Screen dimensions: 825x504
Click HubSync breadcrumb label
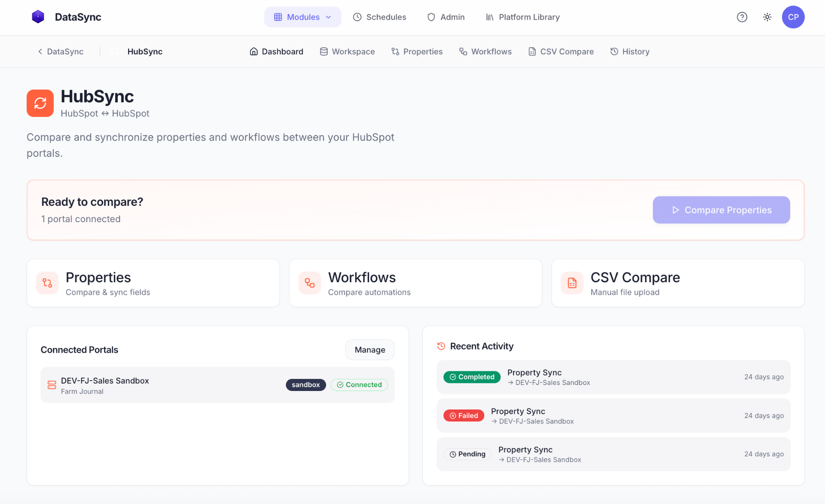pyautogui.click(x=145, y=52)
